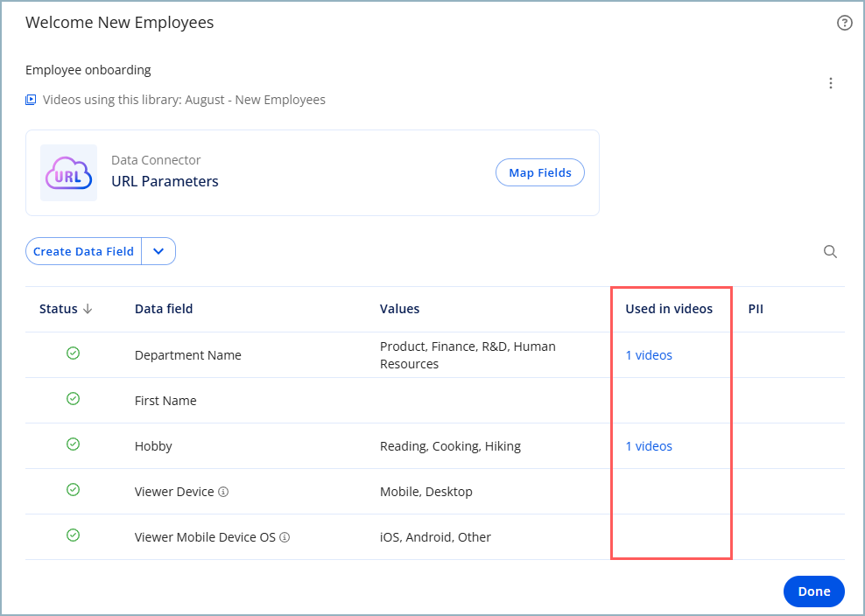Click the URL Parameters cloud icon
This screenshot has height=616, width=865.
pos(69,172)
